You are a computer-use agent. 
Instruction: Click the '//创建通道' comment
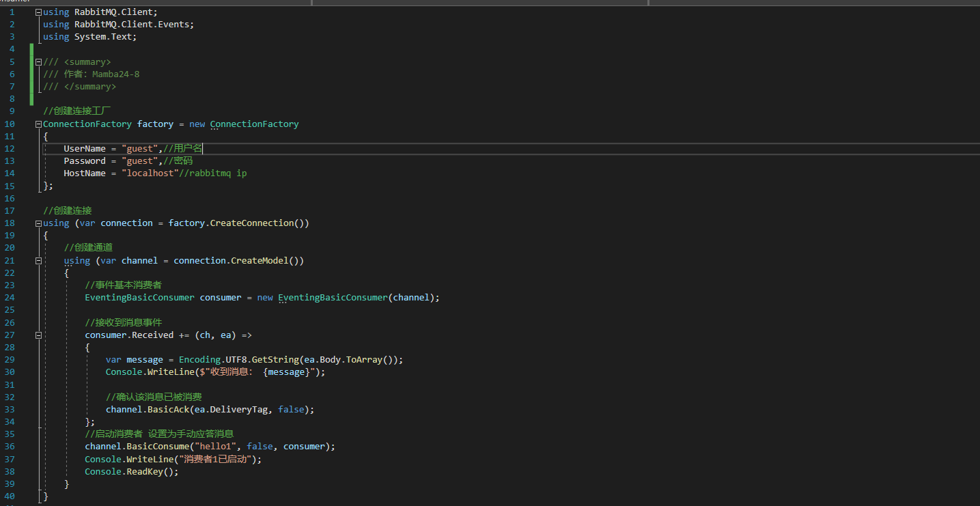[89, 247]
